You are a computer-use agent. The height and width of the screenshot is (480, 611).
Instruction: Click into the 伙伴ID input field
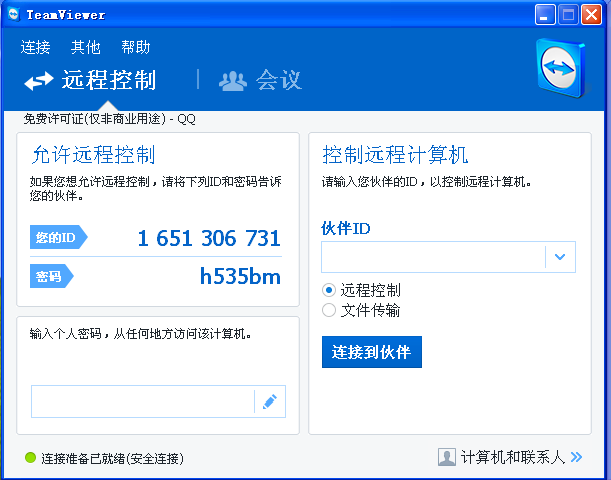[433, 257]
